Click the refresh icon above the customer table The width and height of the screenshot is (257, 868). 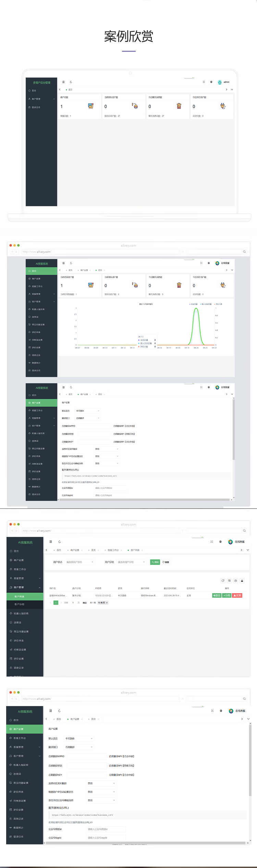223,580
